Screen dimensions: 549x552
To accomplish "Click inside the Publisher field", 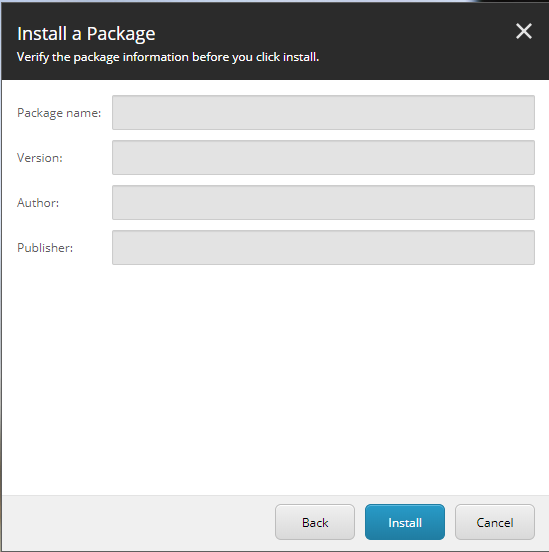I will point(323,247).
